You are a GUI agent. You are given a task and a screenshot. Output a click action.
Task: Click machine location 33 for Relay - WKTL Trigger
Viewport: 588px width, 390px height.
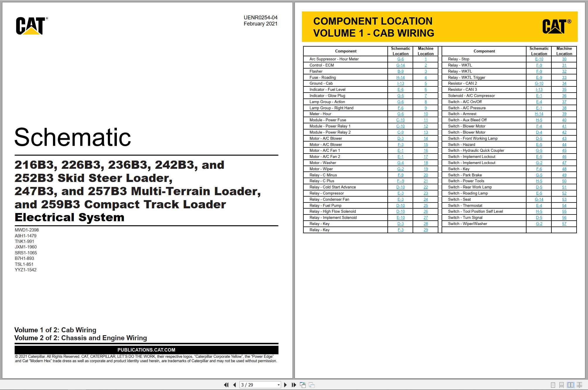[x=564, y=78]
